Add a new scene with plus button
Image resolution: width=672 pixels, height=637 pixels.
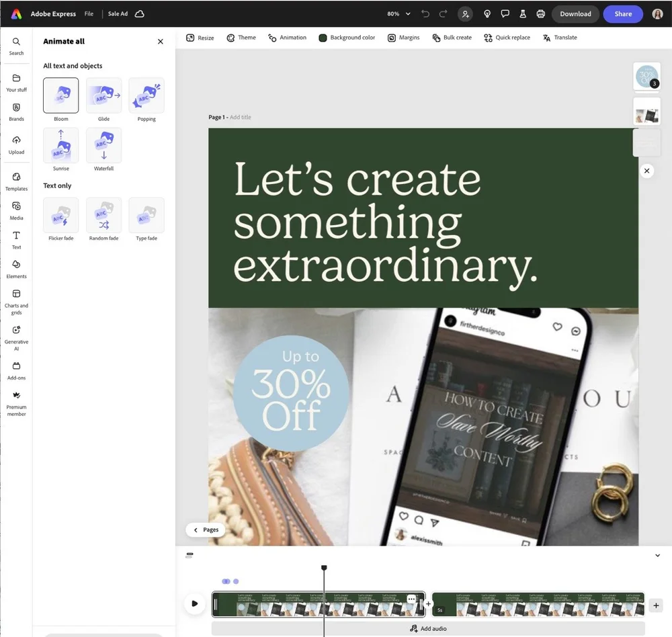(x=656, y=605)
